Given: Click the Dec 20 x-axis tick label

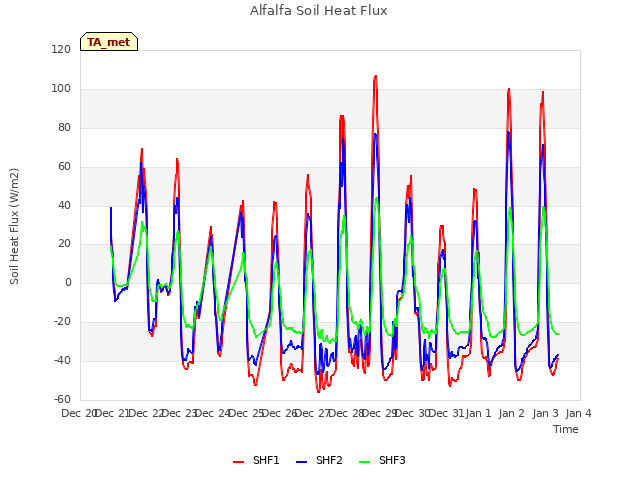Looking at the screenshot, I should pos(78,413).
